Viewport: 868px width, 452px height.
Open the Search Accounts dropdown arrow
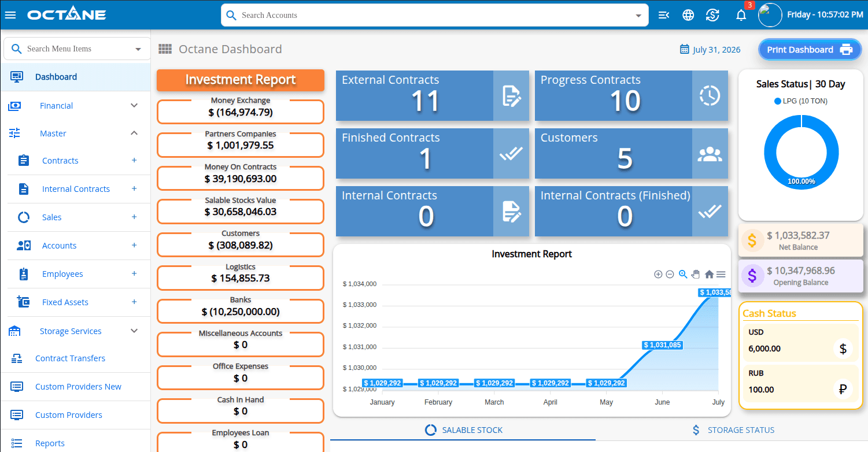(638, 16)
